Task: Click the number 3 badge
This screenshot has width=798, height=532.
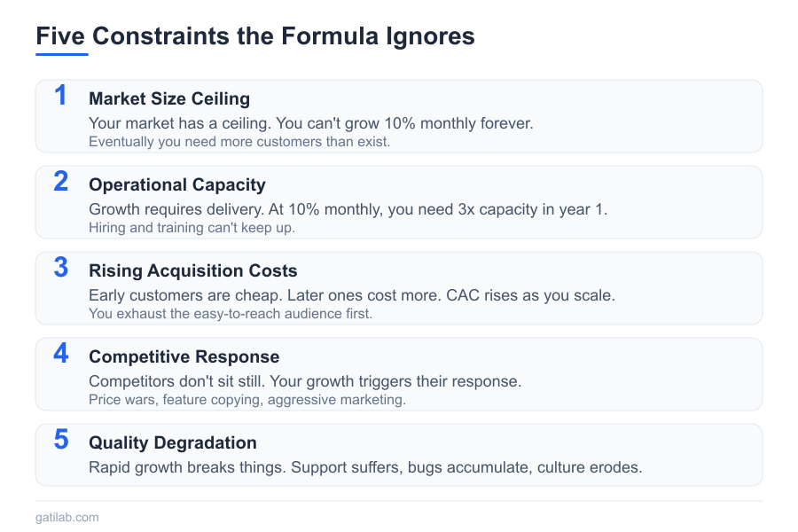Action: click(60, 268)
